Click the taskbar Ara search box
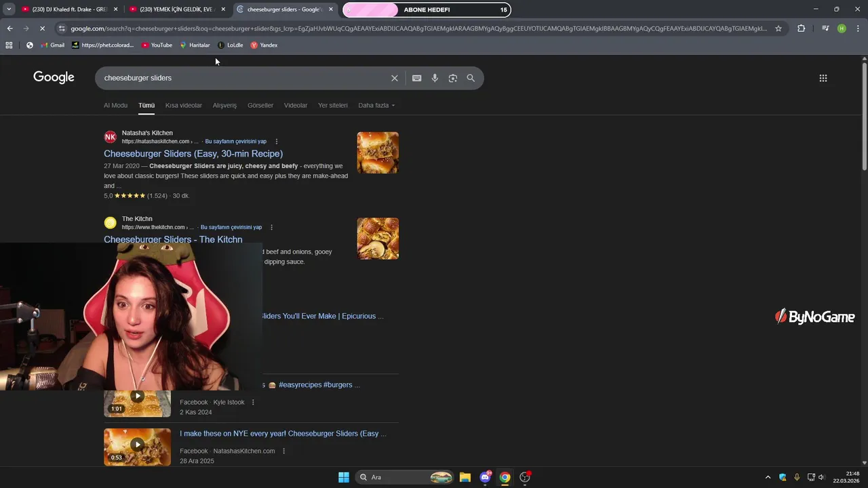This screenshot has height=488, width=868. pyautogui.click(x=406, y=477)
